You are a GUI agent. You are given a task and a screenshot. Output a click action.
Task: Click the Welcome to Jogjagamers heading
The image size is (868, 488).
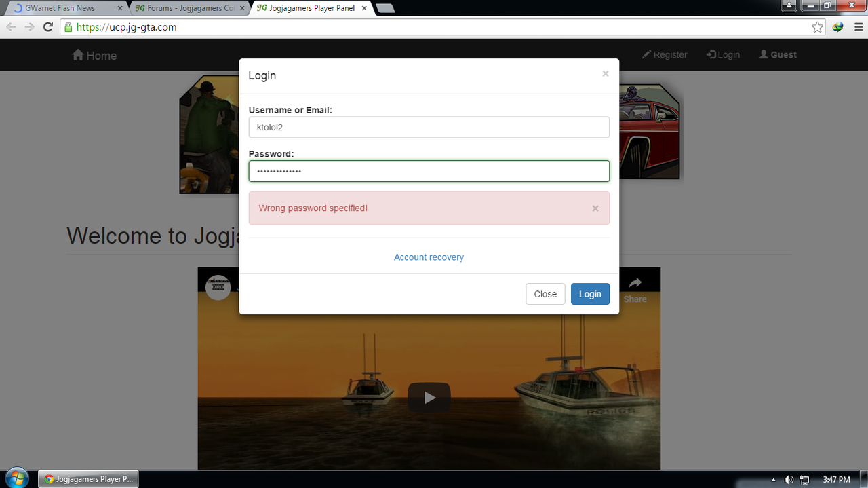pyautogui.click(x=153, y=236)
